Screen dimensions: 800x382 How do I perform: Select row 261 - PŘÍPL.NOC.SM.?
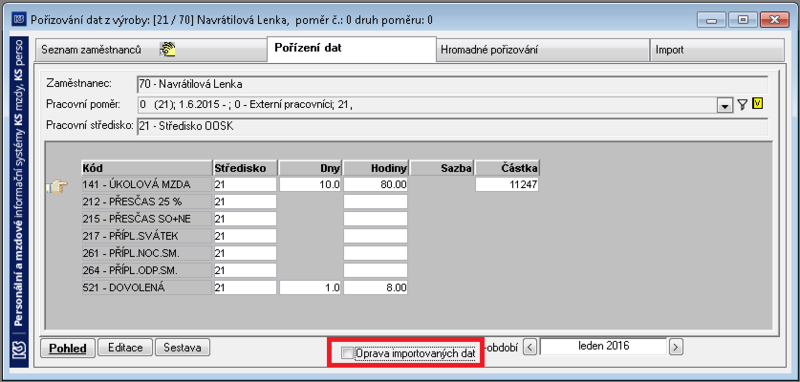(x=146, y=253)
